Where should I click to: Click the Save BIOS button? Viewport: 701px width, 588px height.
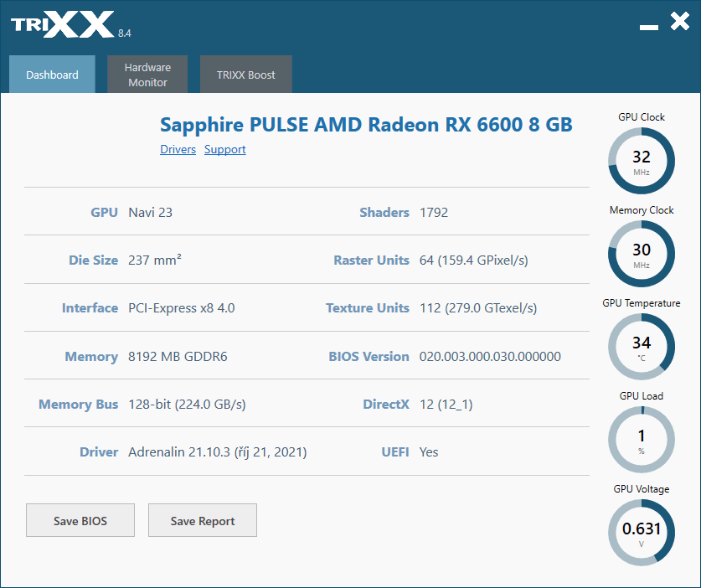[x=80, y=520]
